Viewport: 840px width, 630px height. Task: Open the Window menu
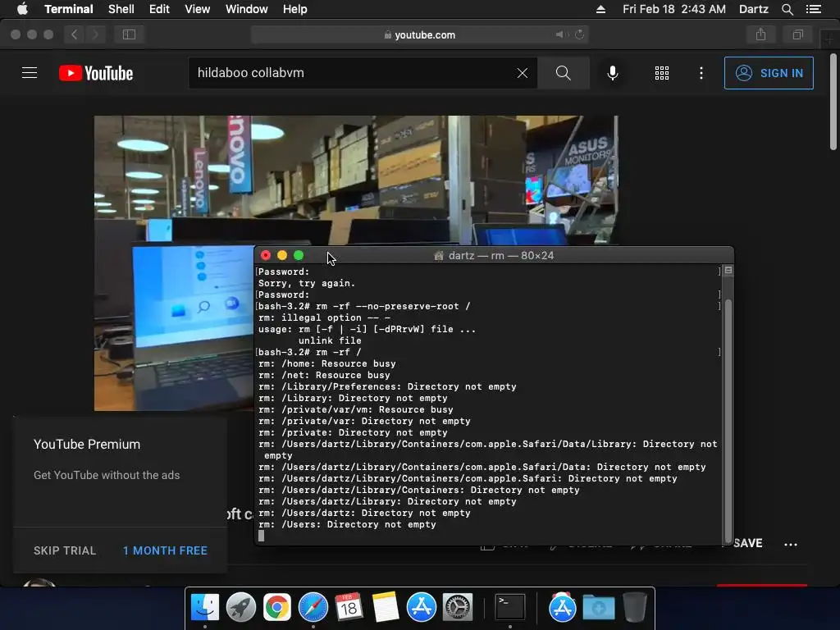pyautogui.click(x=246, y=9)
